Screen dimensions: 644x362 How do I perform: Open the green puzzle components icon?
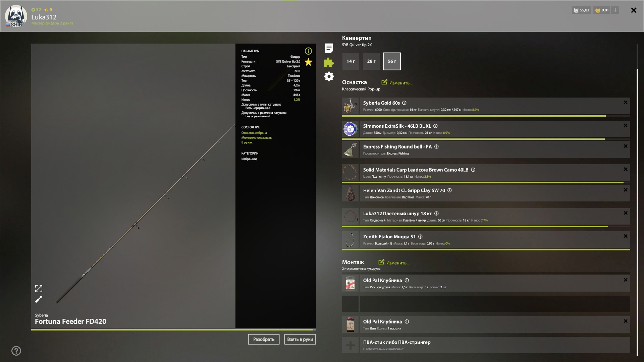point(329,63)
